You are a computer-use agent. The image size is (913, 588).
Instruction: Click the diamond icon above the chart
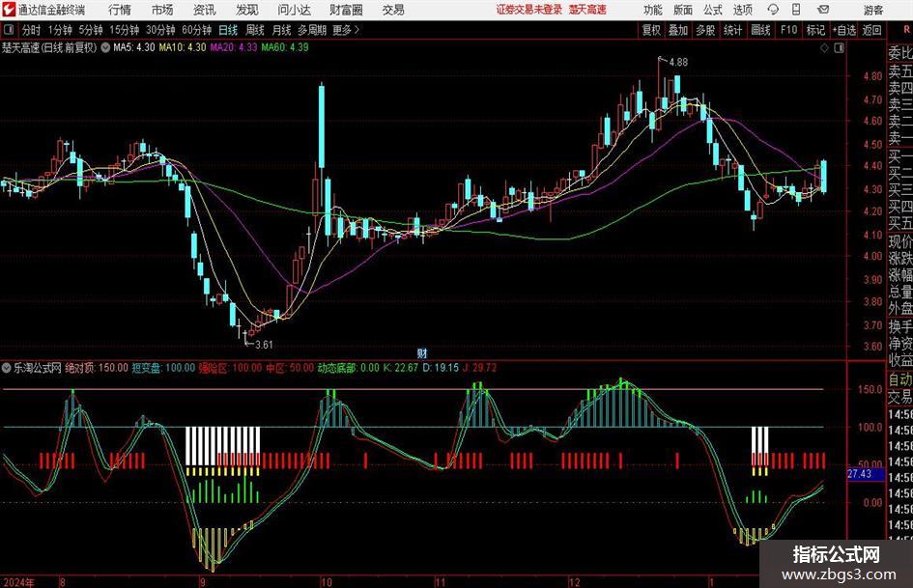pos(824,48)
